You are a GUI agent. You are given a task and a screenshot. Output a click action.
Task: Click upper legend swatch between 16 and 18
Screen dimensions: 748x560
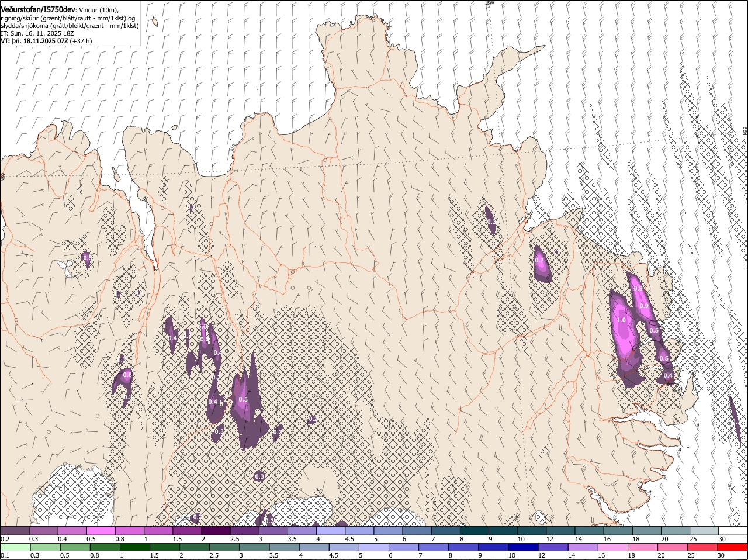click(618, 531)
